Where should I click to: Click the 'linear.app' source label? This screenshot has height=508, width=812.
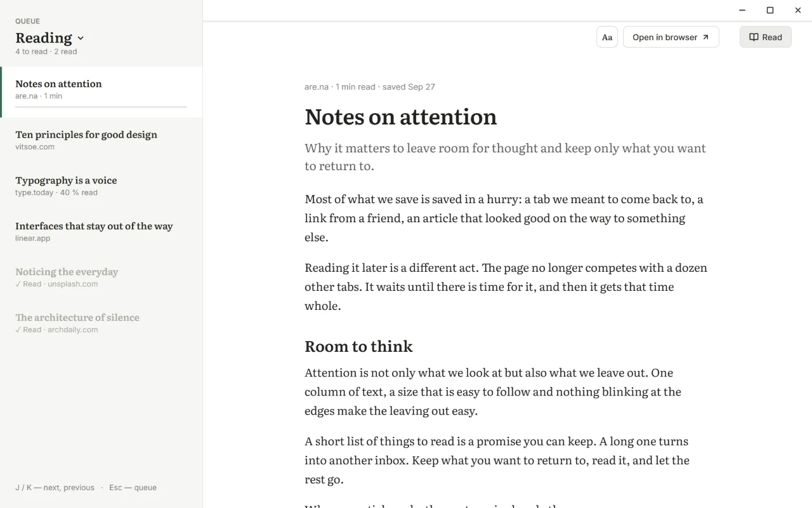pyautogui.click(x=33, y=238)
